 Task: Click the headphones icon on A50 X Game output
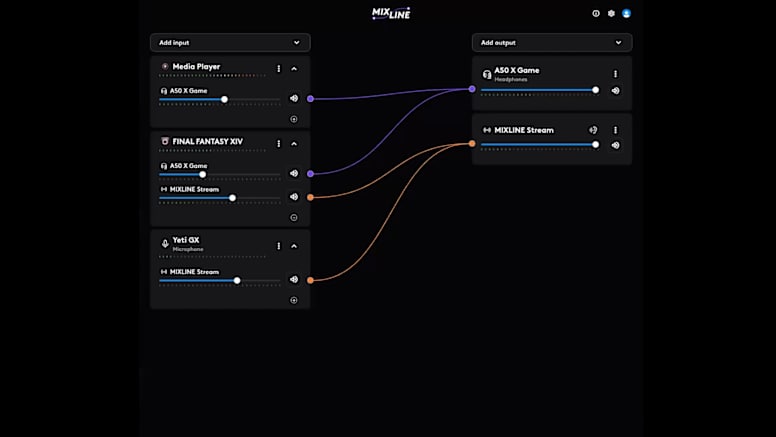(487, 74)
